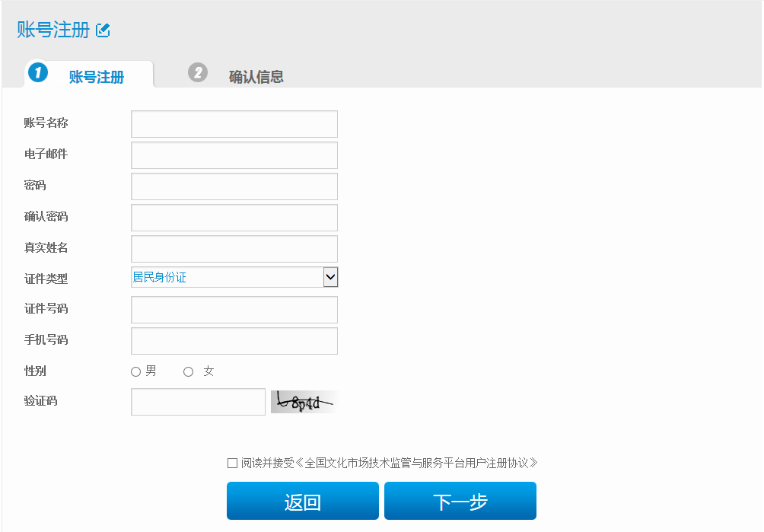Click the edit icon beside 账号注册 title
This screenshot has height=532, width=764.
103,30
